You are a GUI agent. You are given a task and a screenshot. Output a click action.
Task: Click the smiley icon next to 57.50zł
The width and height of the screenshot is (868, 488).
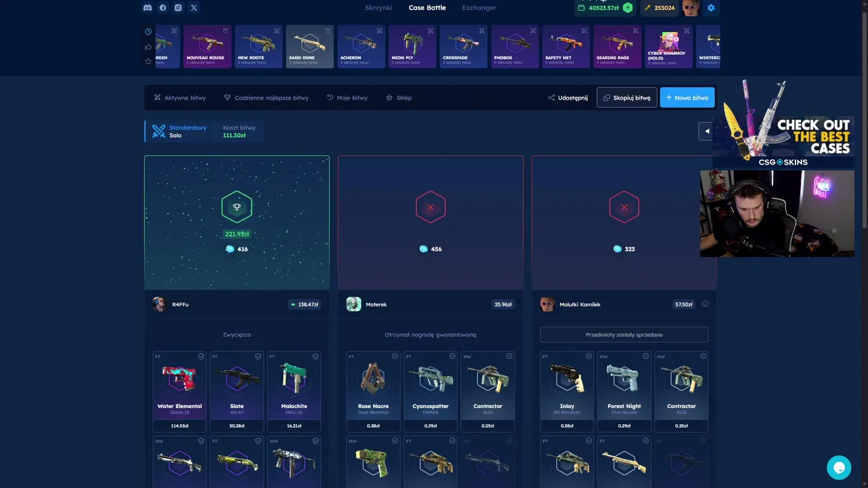pos(705,304)
